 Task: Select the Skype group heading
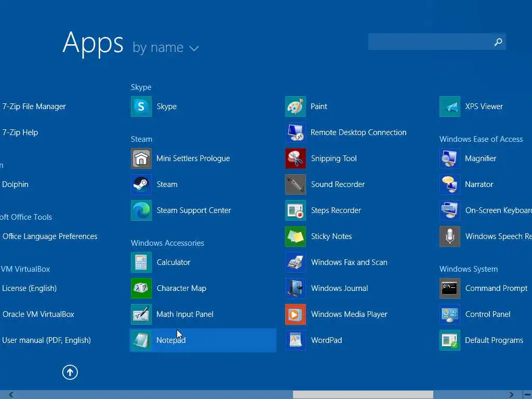141,87
